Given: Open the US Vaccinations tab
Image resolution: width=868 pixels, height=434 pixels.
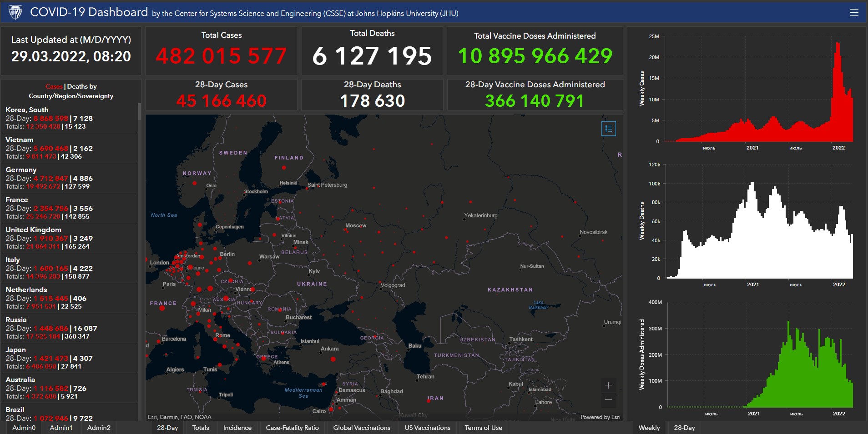Looking at the screenshot, I should (x=427, y=428).
